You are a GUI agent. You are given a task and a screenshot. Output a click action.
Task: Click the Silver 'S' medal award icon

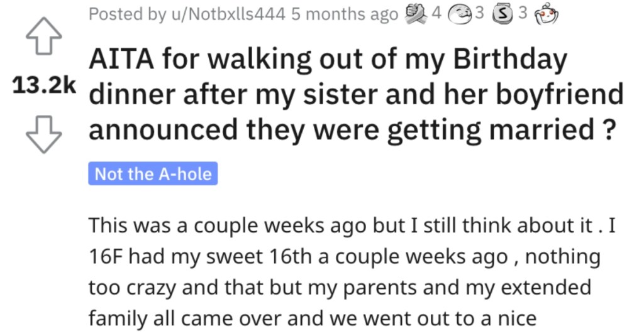pos(502,15)
